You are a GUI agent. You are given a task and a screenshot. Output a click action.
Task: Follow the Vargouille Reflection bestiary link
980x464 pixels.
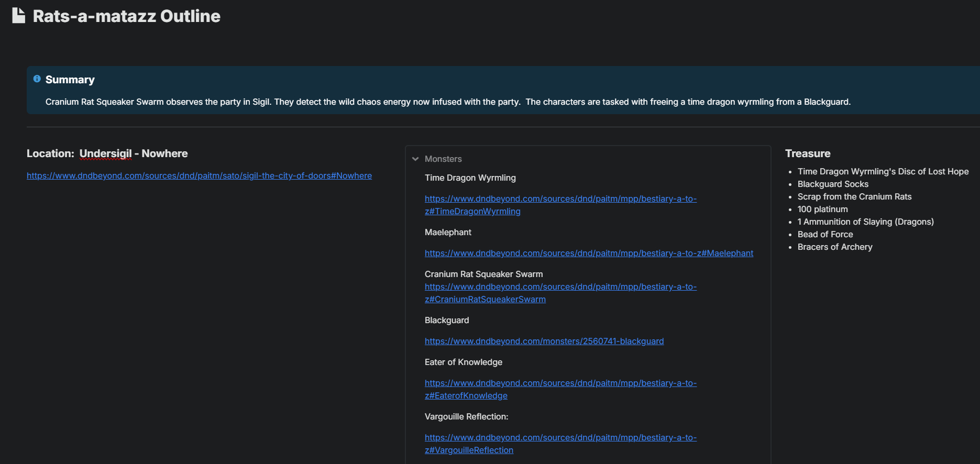pos(560,438)
